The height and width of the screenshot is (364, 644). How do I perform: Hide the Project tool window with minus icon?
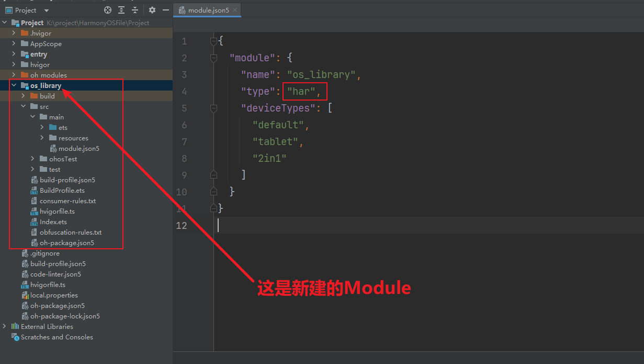(166, 10)
